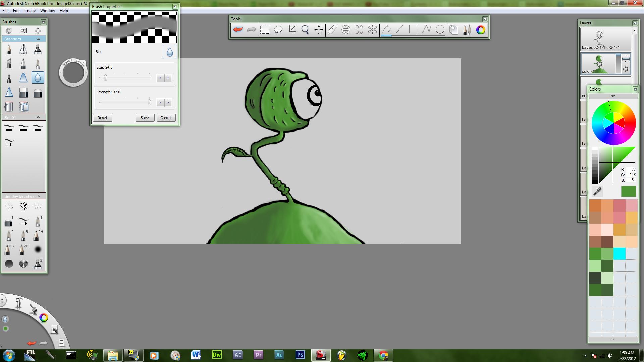
Task: Select the Move/Transform layer tool
Action: [319, 29]
